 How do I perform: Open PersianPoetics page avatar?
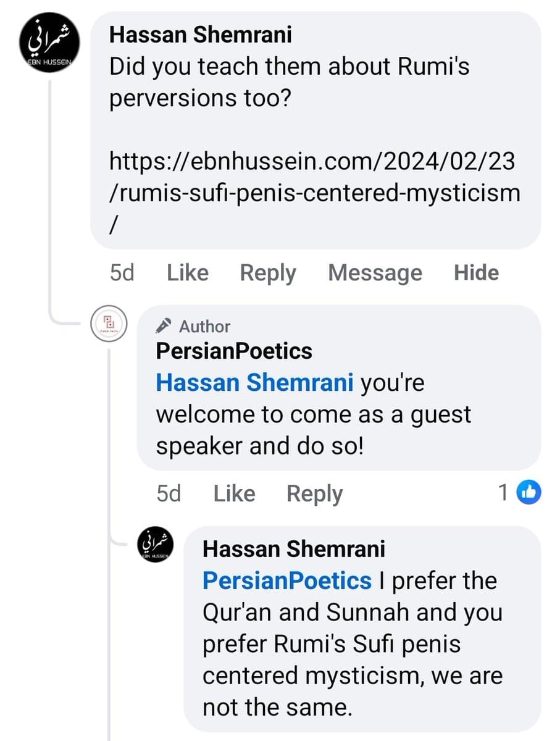tap(109, 324)
